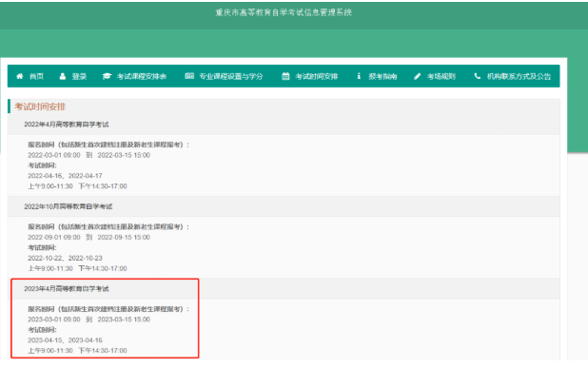Screen dimensions: 588x369
Task: Click the graduation cap icon
Action: (107, 76)
